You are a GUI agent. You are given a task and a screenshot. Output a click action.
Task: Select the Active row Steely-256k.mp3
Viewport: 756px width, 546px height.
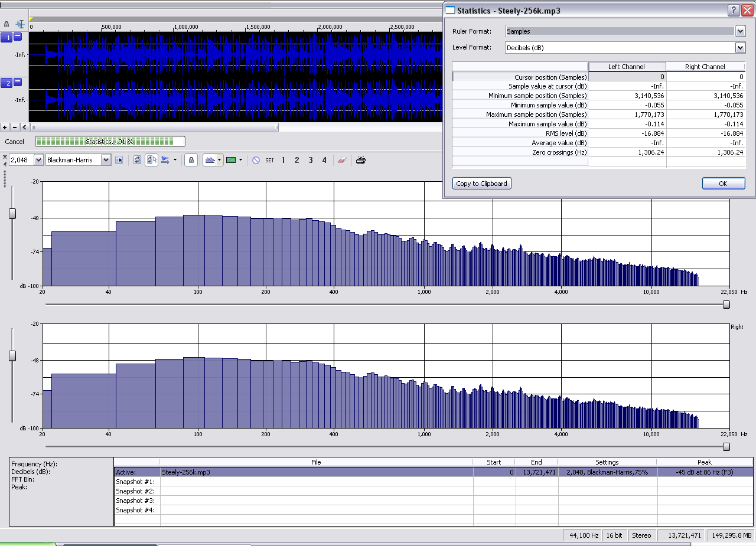point(434,472)
